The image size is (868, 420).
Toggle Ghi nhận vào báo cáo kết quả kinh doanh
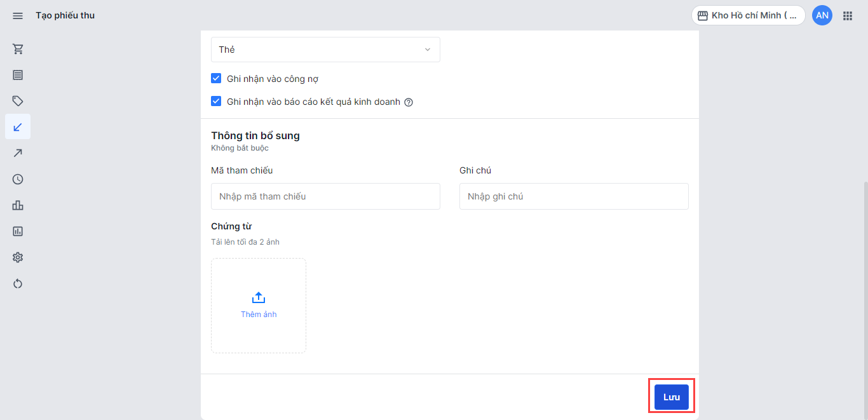[216, 102]
